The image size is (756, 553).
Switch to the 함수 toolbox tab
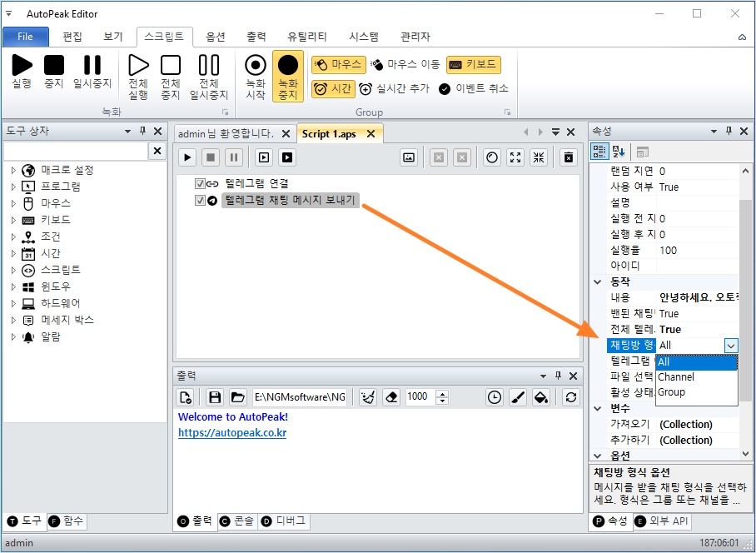click(67, 521)
